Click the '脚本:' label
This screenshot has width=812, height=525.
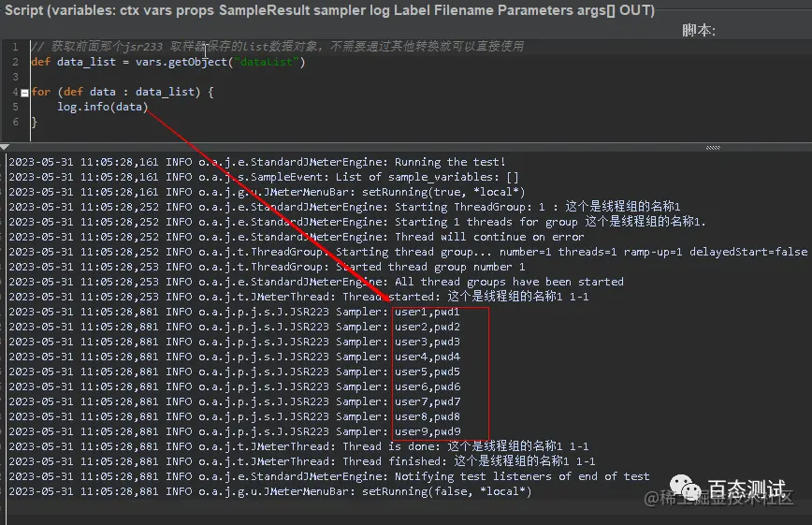698,31
